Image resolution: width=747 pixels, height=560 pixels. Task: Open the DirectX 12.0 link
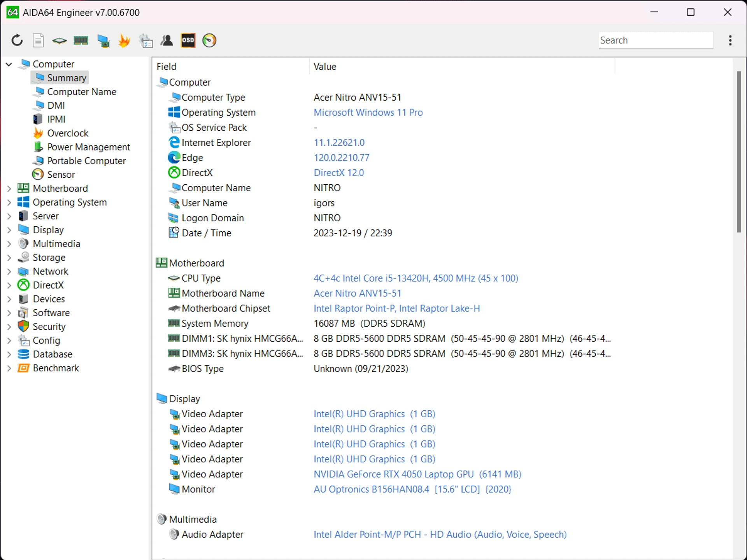pyautogui.click(x=338, y=173)
